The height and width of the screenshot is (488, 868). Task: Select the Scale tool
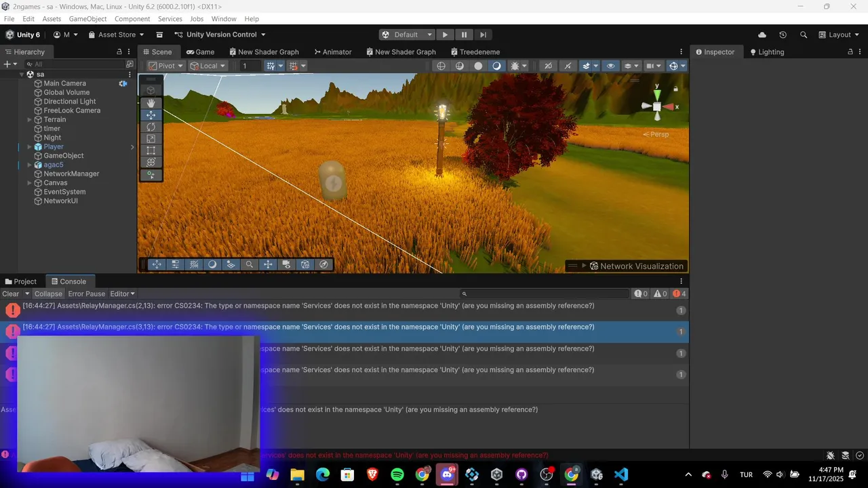151,138
